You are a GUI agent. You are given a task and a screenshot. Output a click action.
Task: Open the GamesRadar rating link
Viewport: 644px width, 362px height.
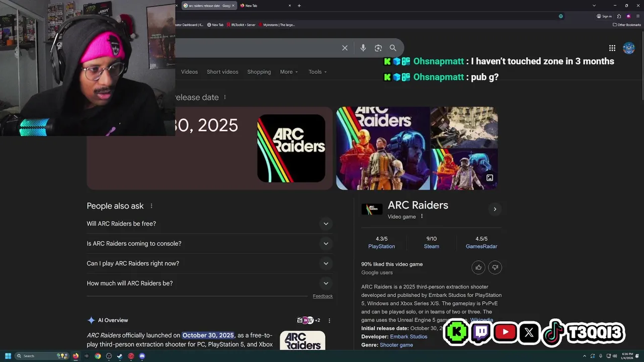point(481,246)
